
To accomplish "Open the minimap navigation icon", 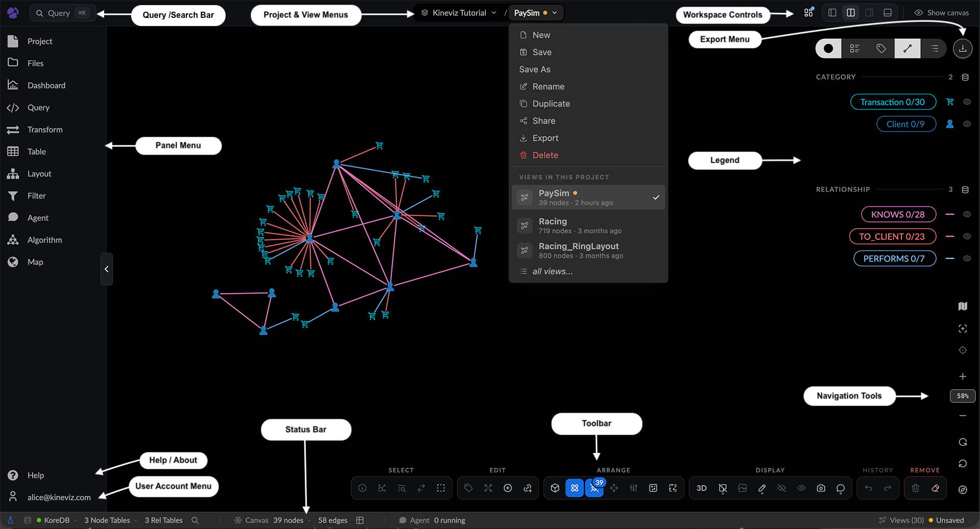I will click(963, 306).
